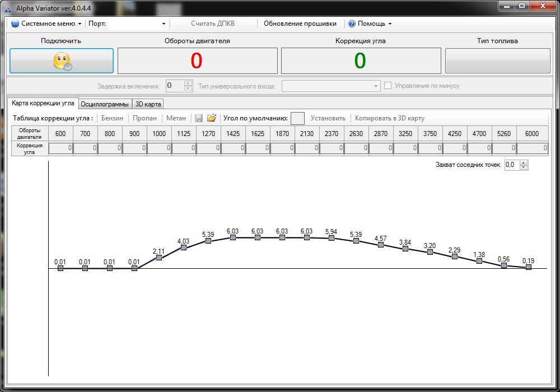
Task: Click the Подключить smiley connect button
Action: [x=62, y=60]
